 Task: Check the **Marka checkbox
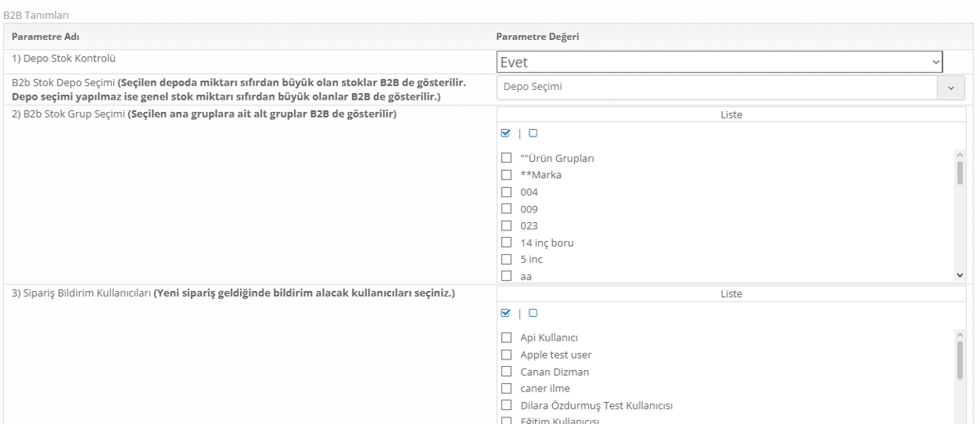[x=506, y=175]
